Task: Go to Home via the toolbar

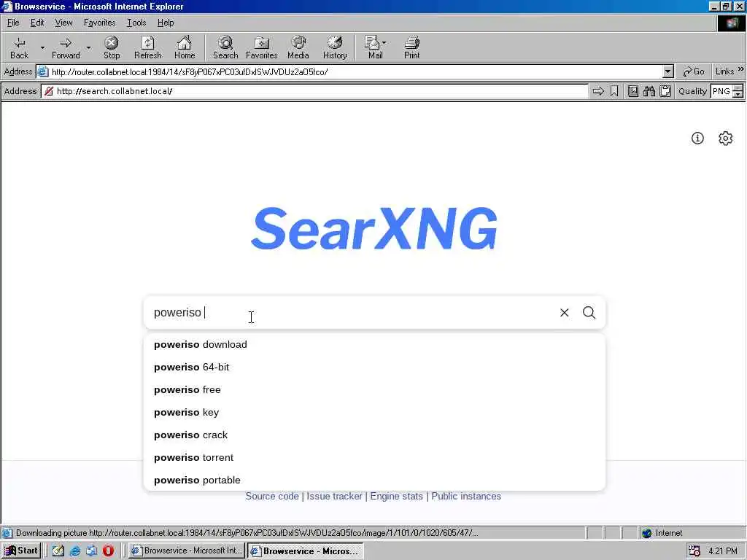Action: tap(185, 47)
